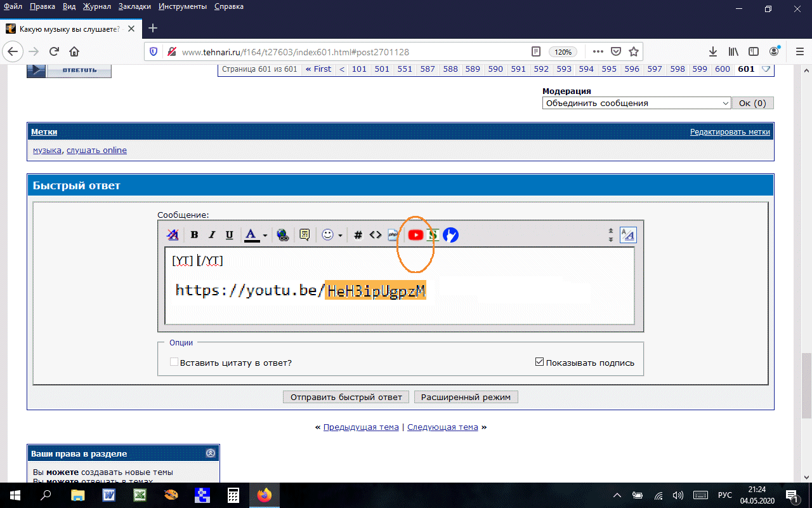This screenshot has height=508, width=812.
Task: Decrease the editor height with the up arrow
Action: click(x=611, y=231)
